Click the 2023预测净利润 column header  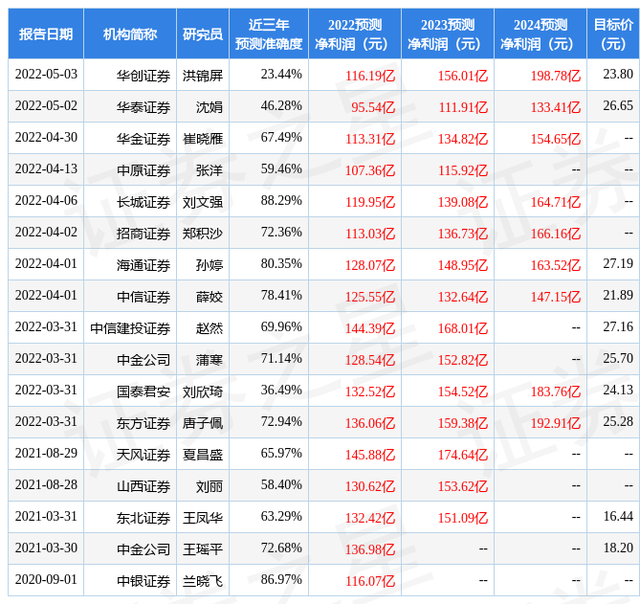448,34
